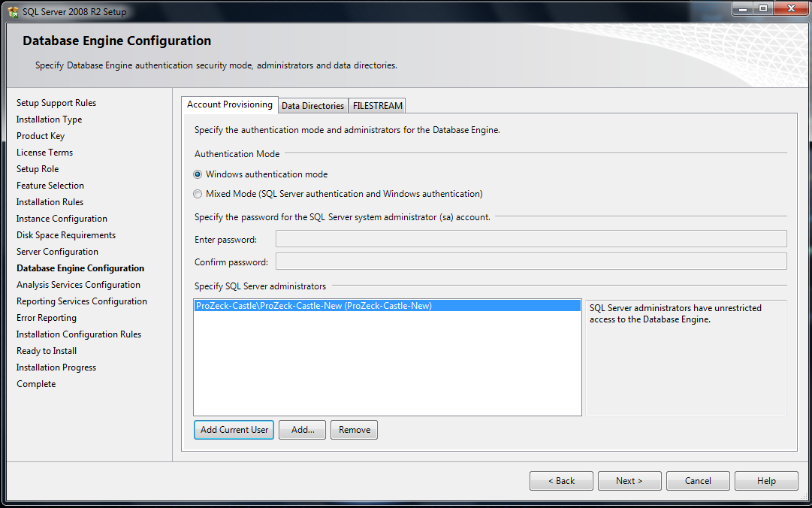This screenshot has width=812, height=508.
Task: Click Disk Space Requirements step
Action: 66,235
